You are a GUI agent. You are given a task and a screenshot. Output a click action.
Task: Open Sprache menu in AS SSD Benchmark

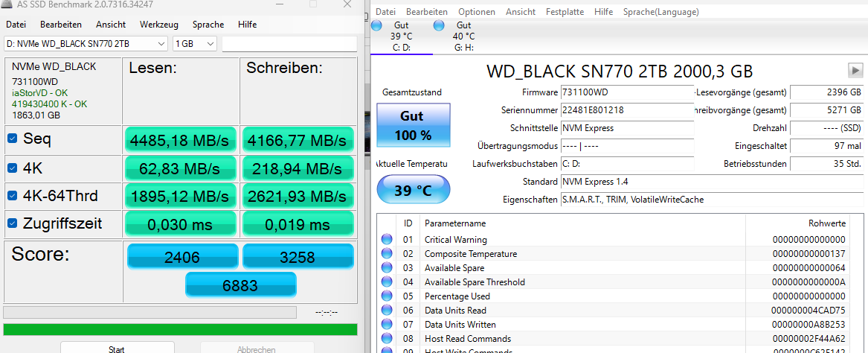pyautogui.click(x=208, y=25)
